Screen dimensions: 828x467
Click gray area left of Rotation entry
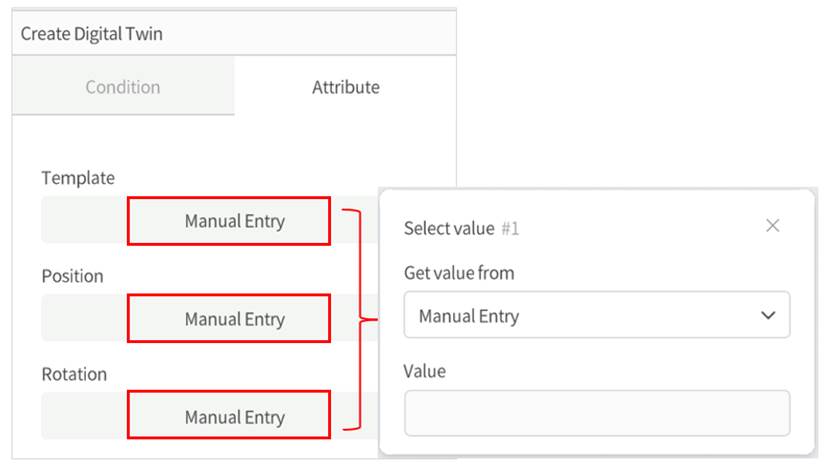coord(84,417)
